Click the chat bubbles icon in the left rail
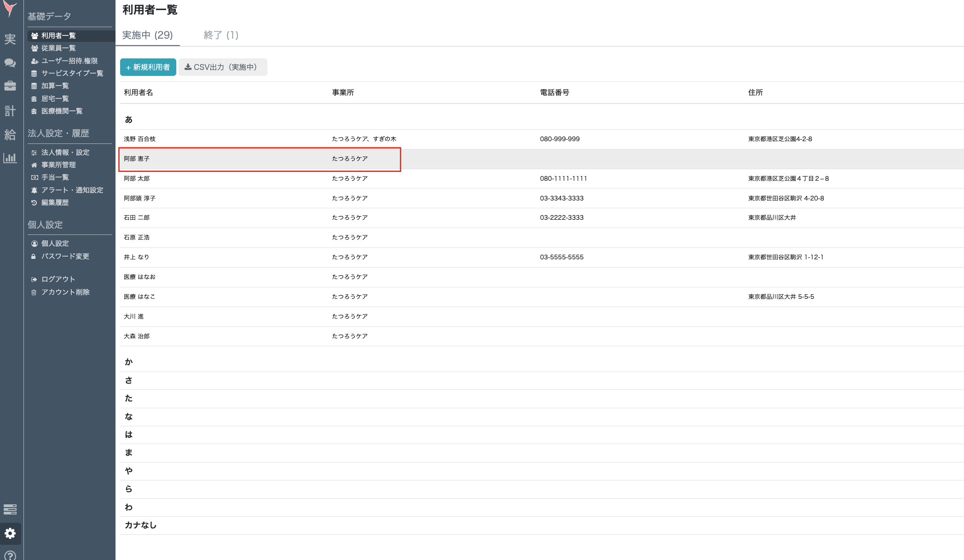Image resolution: width=964 pixels, height=560 pixels. click(10, 63)
